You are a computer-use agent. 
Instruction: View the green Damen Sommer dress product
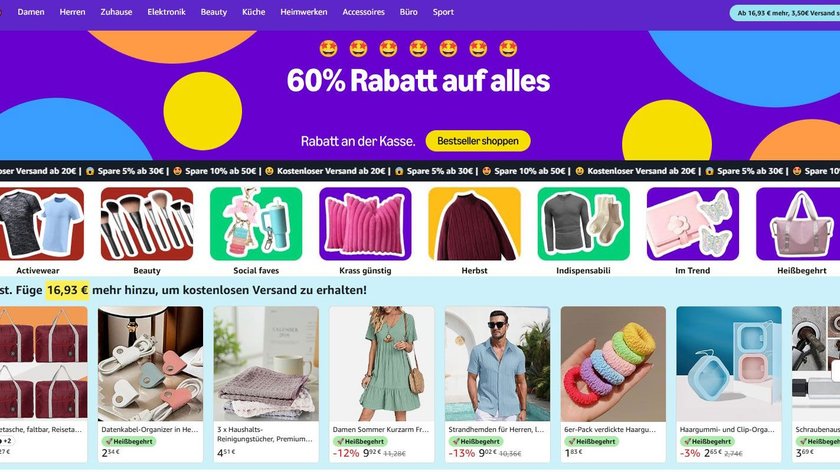click(382, 364)
